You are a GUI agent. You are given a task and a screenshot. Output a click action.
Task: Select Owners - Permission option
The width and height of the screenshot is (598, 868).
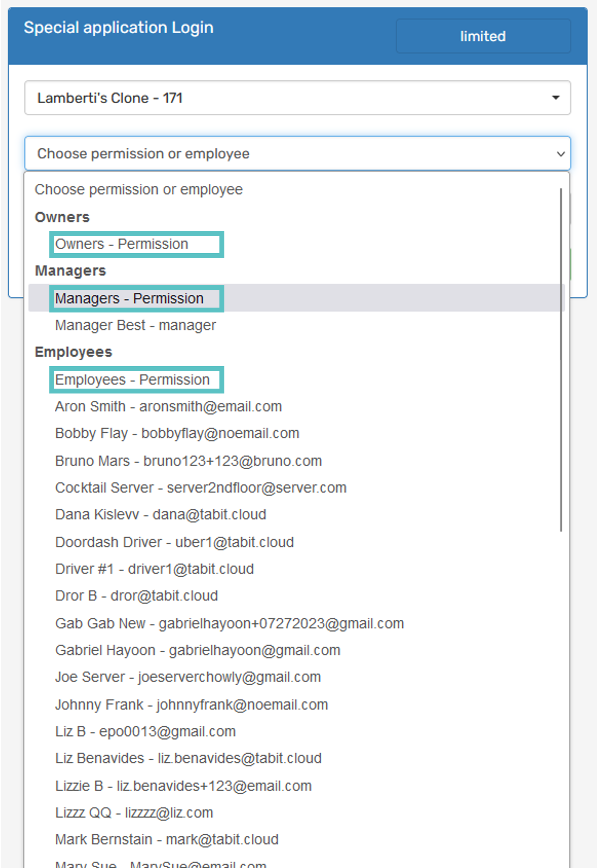(121, 244)
